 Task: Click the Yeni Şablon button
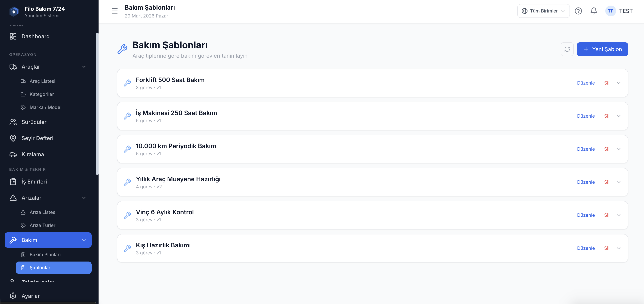pyautogui.click(x=602, y=49)
